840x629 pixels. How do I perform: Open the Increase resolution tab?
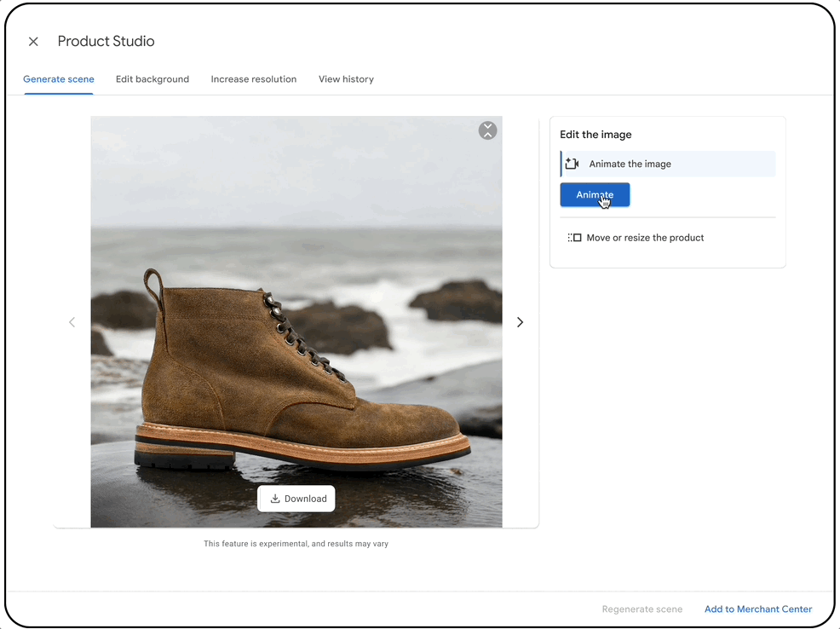pyautogui.click(x=253, y=78)
